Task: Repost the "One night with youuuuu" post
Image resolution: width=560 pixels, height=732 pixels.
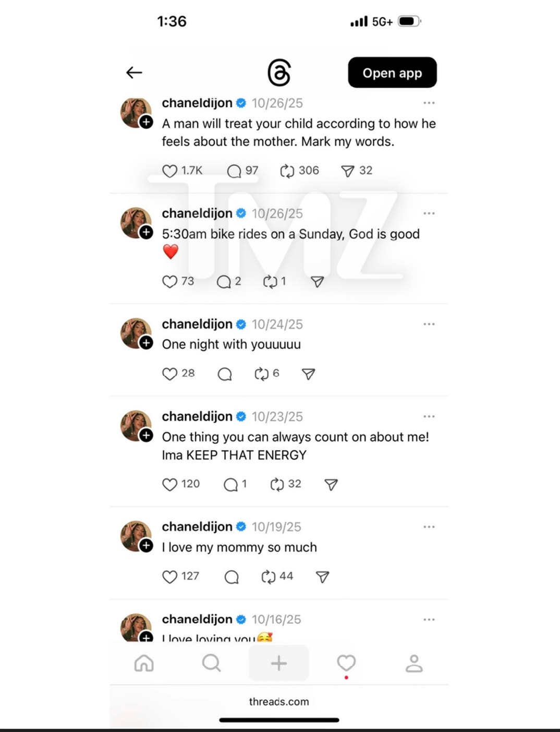Action: pyautogui.click(x=261, y=374)
